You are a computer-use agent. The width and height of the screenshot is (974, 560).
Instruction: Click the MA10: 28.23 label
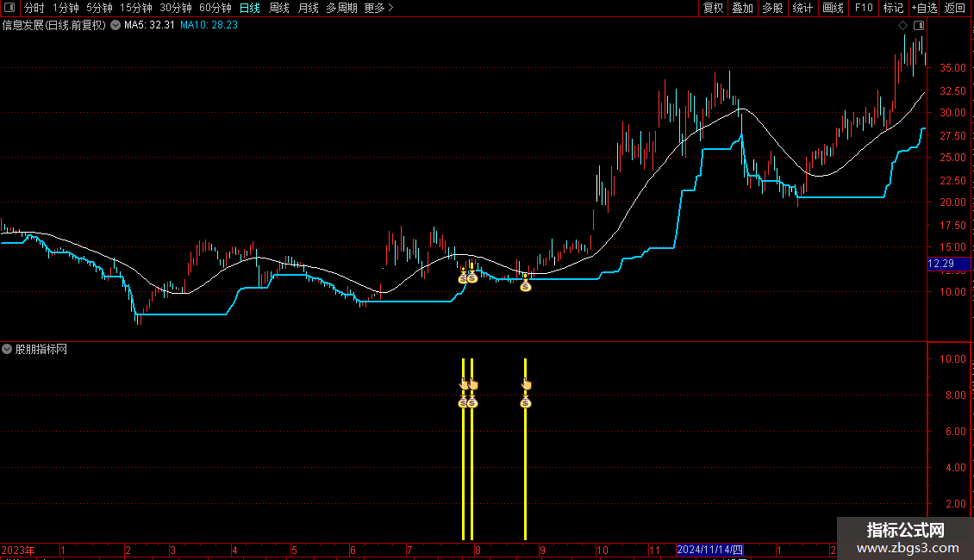pyautogui.click(x=209, y=25)
